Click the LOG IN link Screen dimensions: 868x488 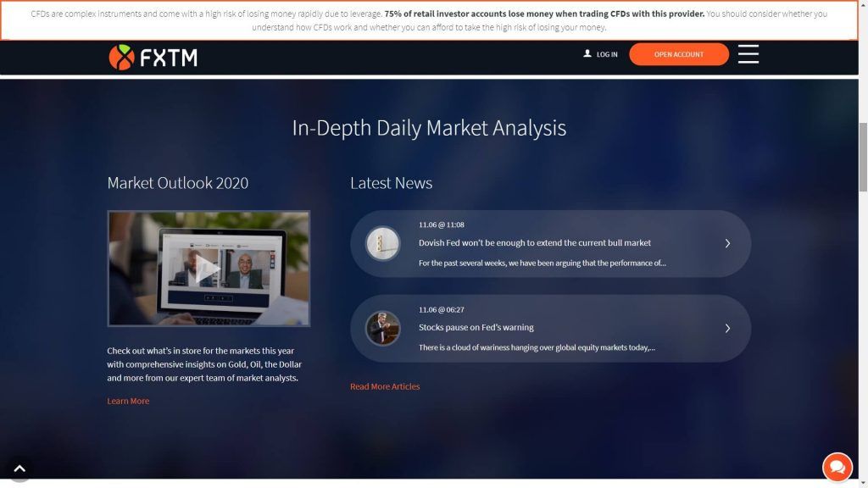pos(607,54)
